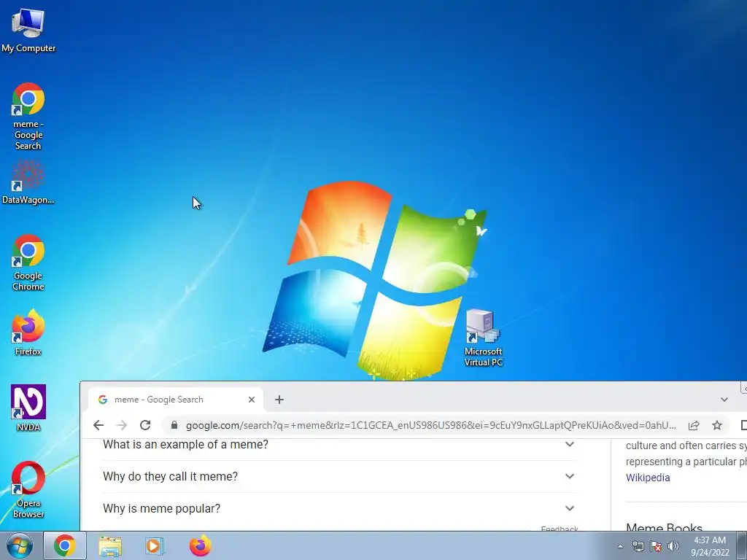Show hidden tray icons arrow
747x560 pixels.
pyautogui.click(x=620, y=547)
